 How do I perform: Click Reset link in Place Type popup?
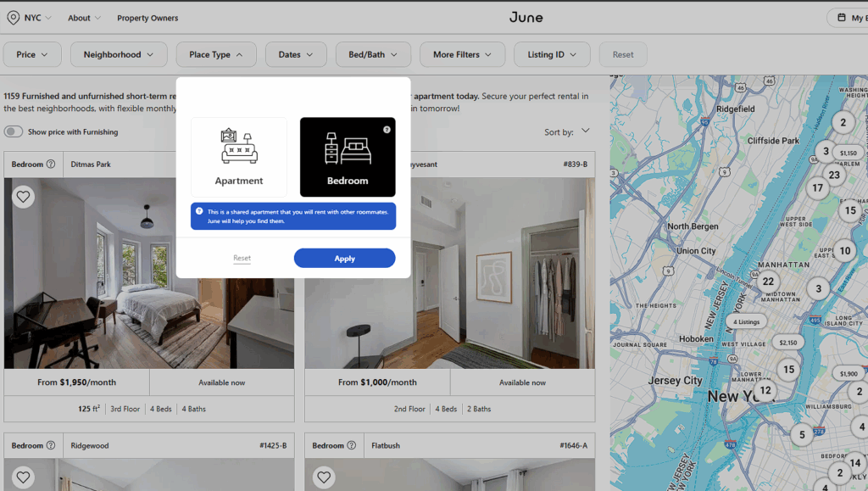[242, 259]
